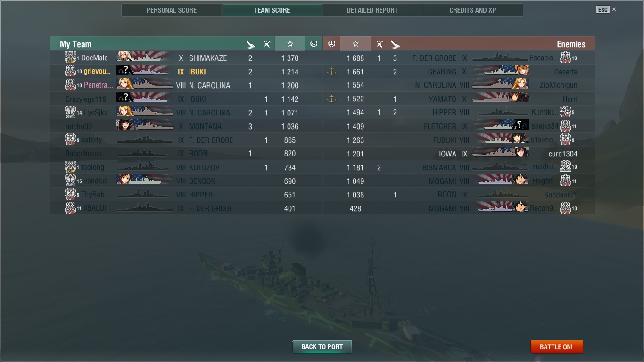
Task: Select player michu00 Montana row
Action: coord(186,126)
